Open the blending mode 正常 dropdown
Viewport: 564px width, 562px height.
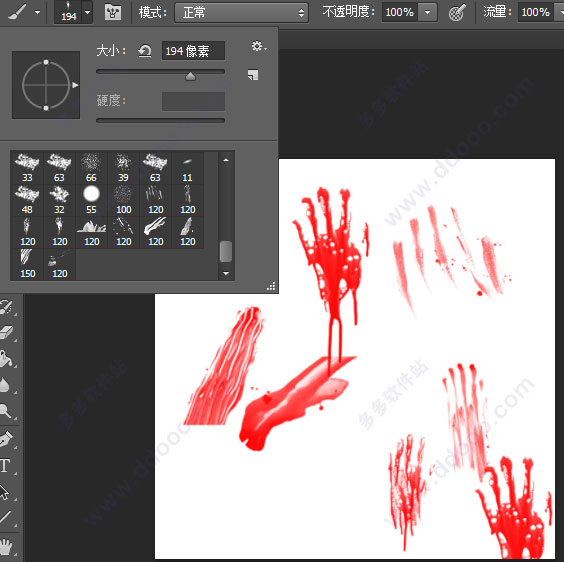(241, 13)
